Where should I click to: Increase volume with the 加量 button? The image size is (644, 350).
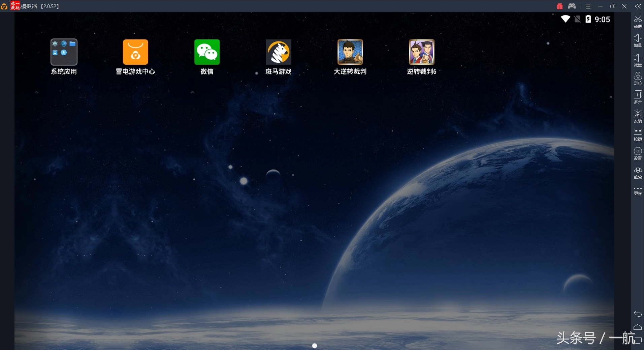pos(638,40)
